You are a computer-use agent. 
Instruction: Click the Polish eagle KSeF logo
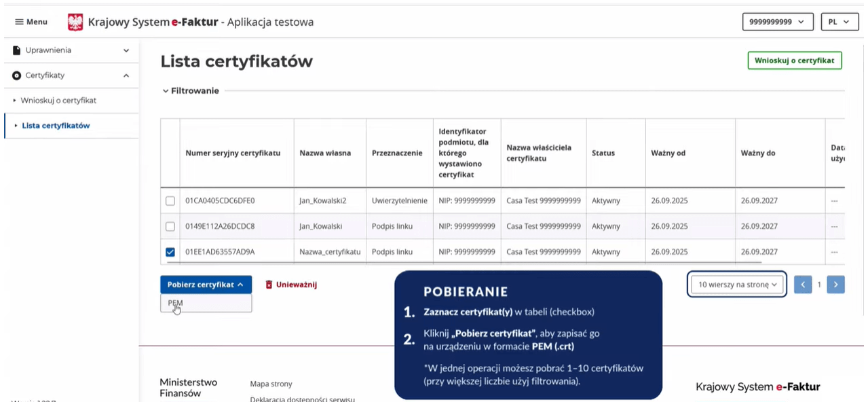(x=75, y=21)
